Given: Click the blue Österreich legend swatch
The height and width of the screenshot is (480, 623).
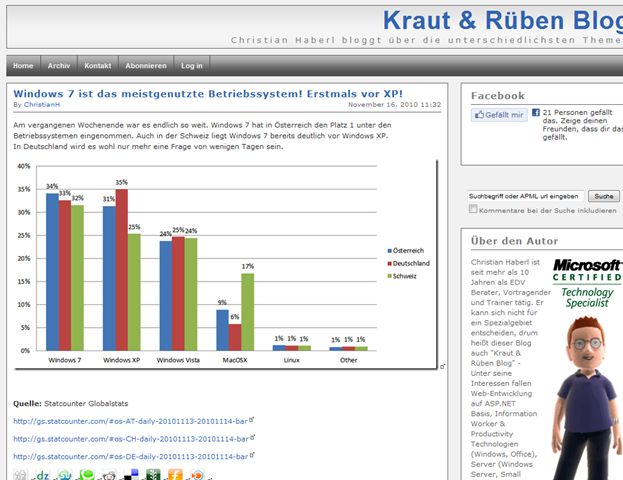Looking at the screenshot, I should pos(389,251).
